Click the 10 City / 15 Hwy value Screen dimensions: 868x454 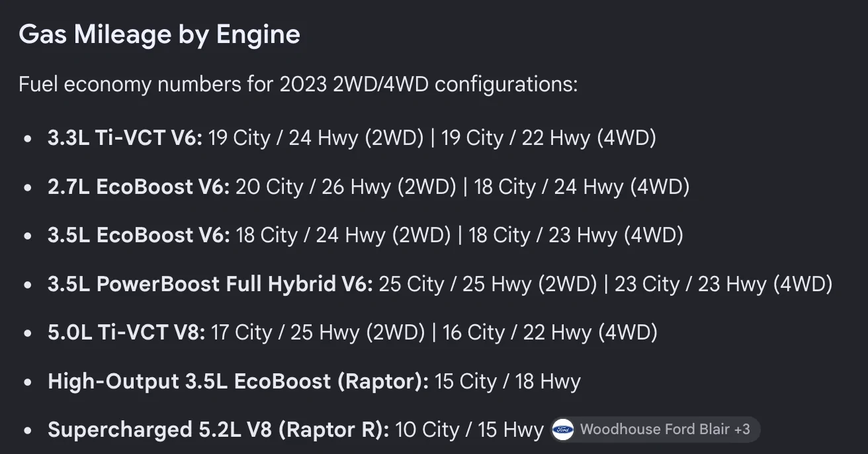tap(469, 430)
